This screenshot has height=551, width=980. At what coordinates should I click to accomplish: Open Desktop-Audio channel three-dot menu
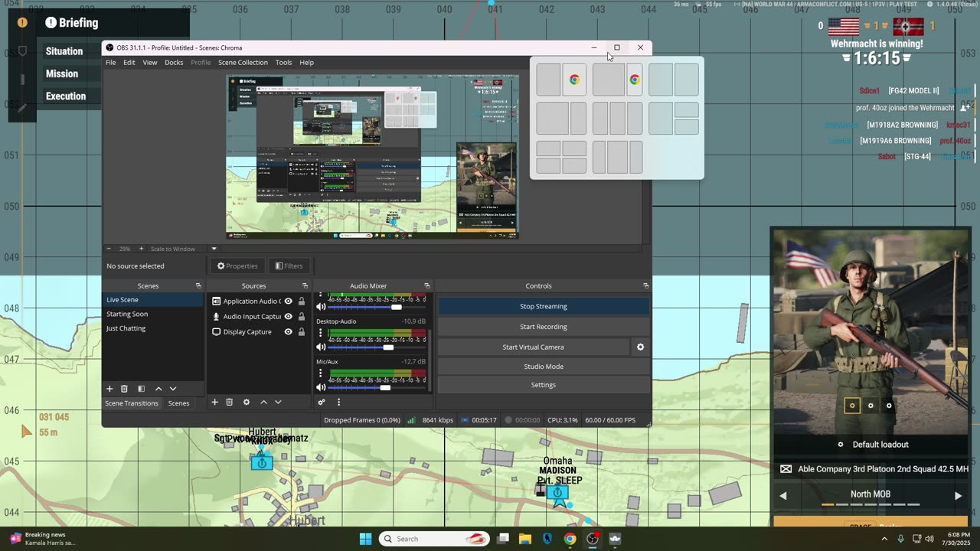(x=320, y=334)
